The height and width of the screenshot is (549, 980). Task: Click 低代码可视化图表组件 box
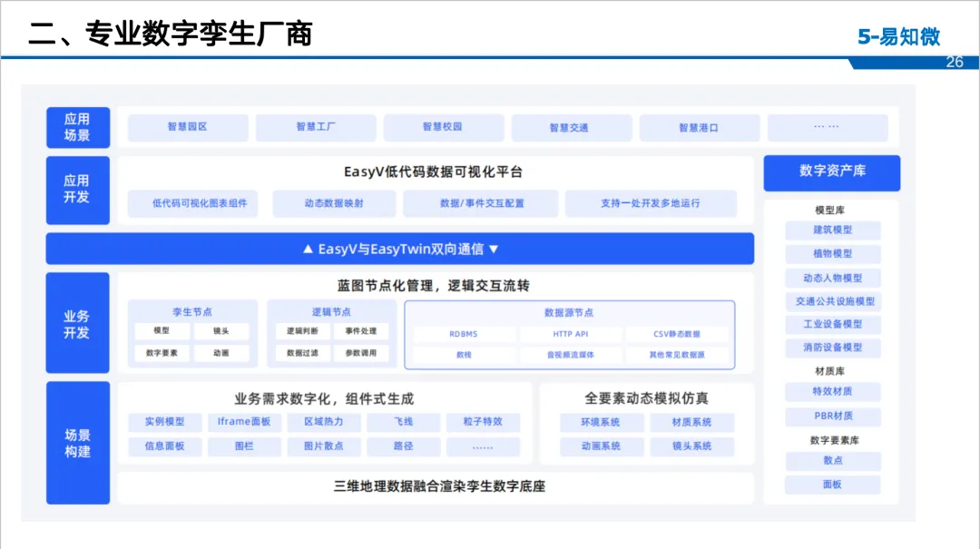(x=192, y=203)
